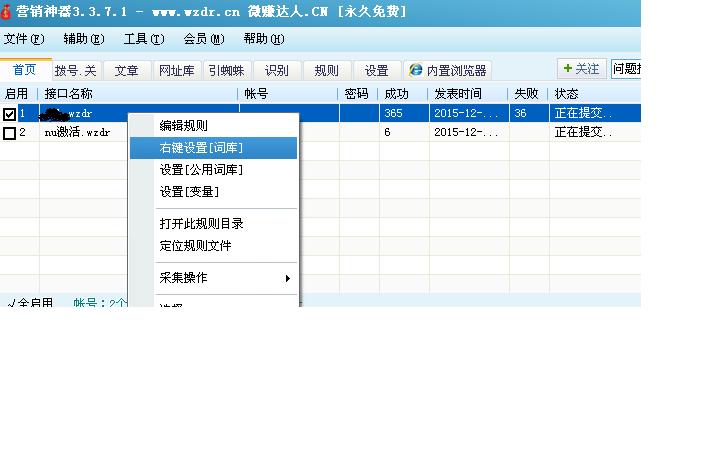Toggle the 全启用 option at bottom

30,302
